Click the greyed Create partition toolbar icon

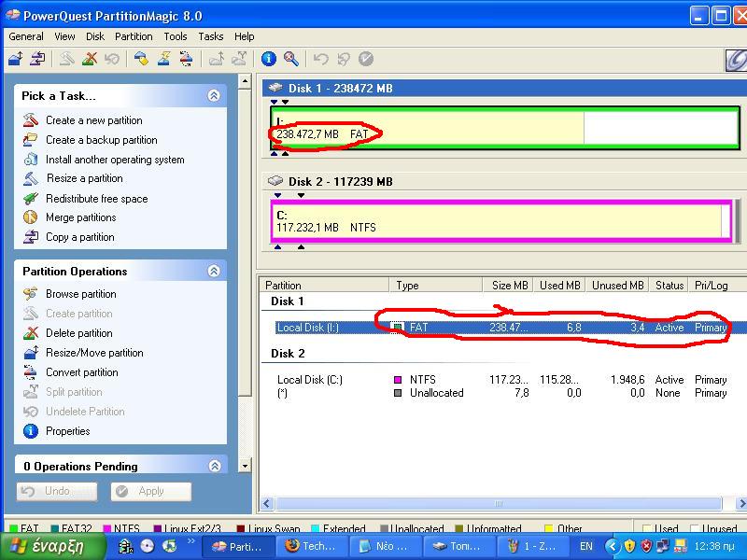(x=66, y=59)
